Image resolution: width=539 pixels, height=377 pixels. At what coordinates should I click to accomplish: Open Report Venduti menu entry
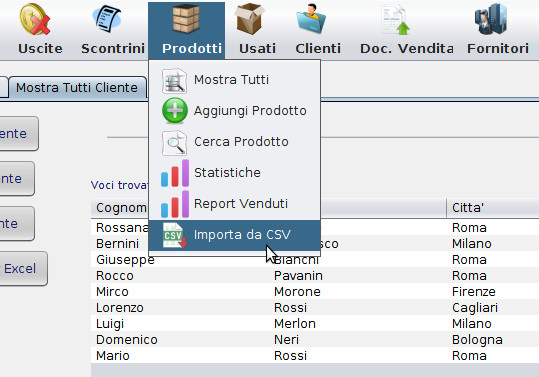(234, 203)
